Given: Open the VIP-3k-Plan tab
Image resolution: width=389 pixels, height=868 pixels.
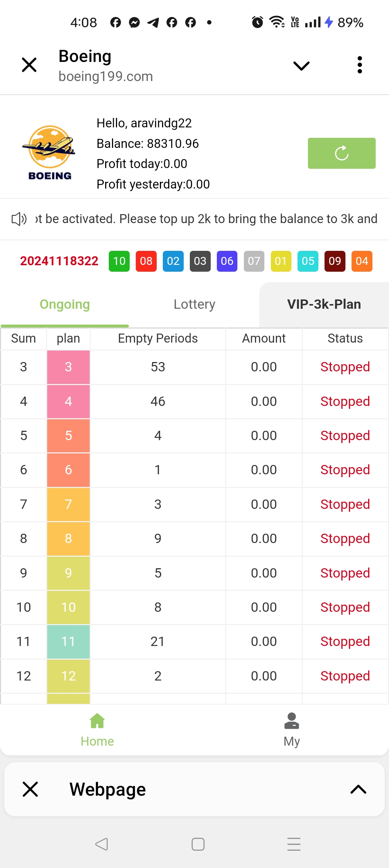Looking at the screenshot, I should [324, 304].
